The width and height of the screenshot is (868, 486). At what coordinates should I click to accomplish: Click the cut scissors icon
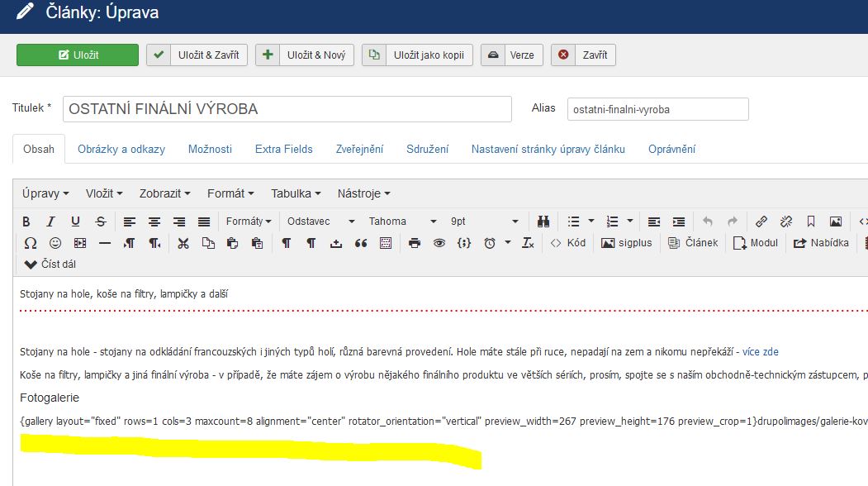pyautogui.click(x=183, y=243)
